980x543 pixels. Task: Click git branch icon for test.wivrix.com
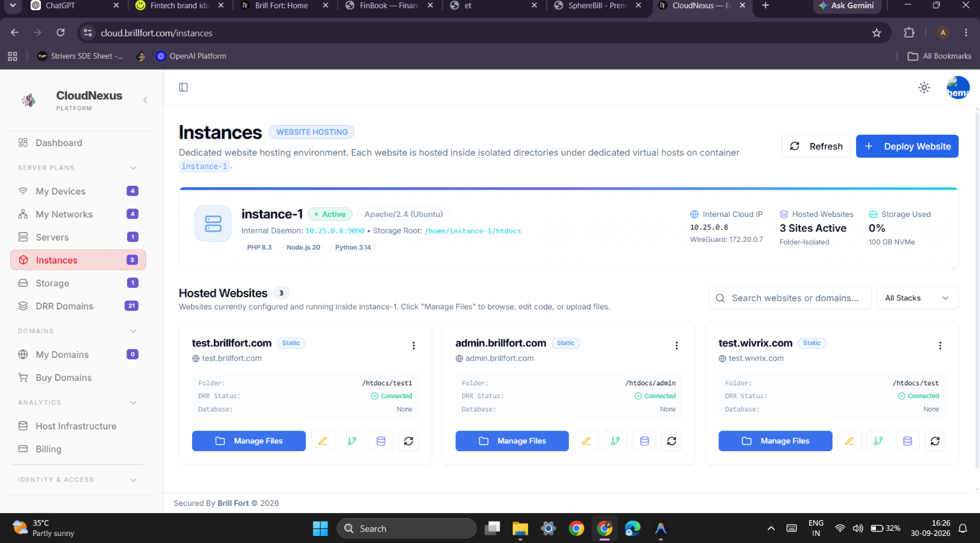[x=878, y=441]
